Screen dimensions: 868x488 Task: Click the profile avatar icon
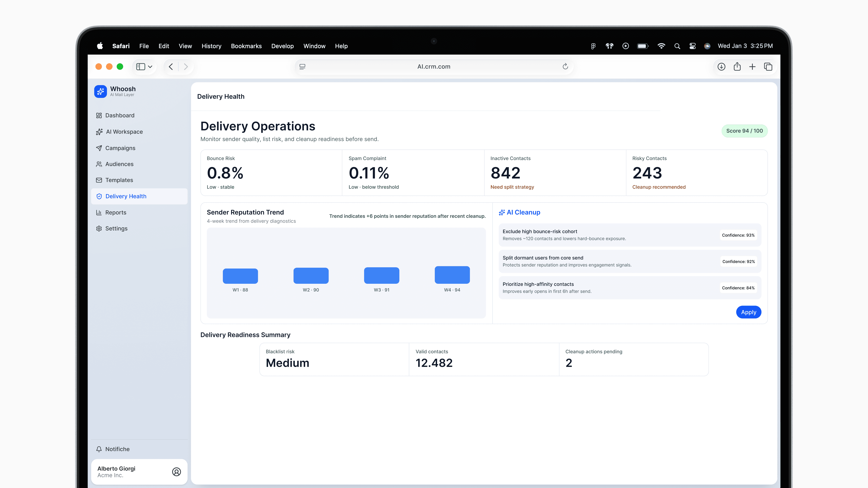(x=176, y=472)
